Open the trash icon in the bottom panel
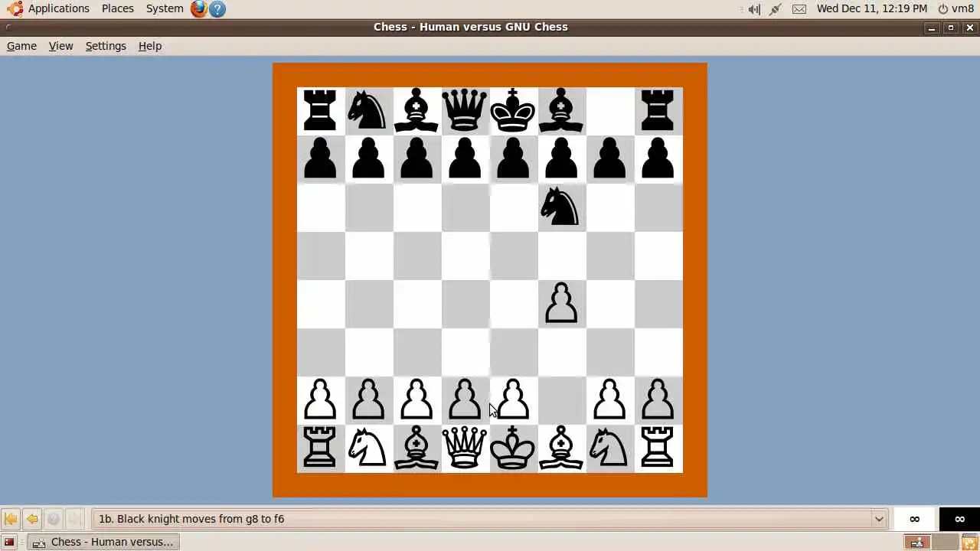 coord(969,542)
